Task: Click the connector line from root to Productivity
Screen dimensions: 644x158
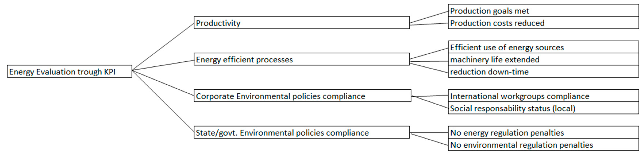Action: tap(163, 47)
